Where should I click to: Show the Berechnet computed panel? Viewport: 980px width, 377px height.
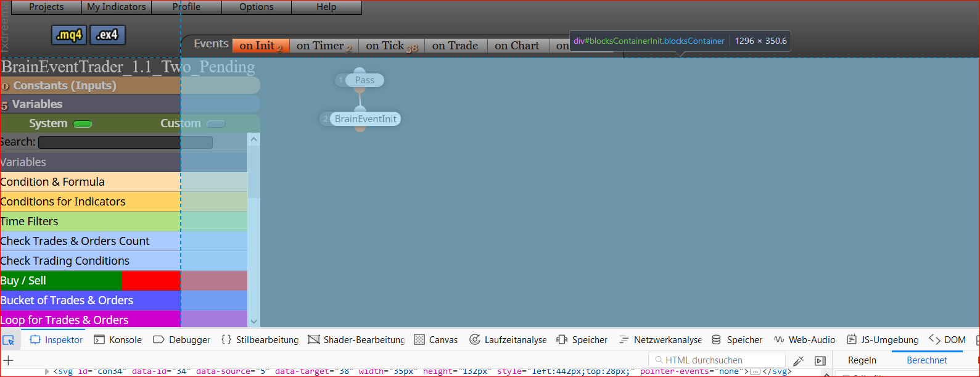click(x=927, y=360)
